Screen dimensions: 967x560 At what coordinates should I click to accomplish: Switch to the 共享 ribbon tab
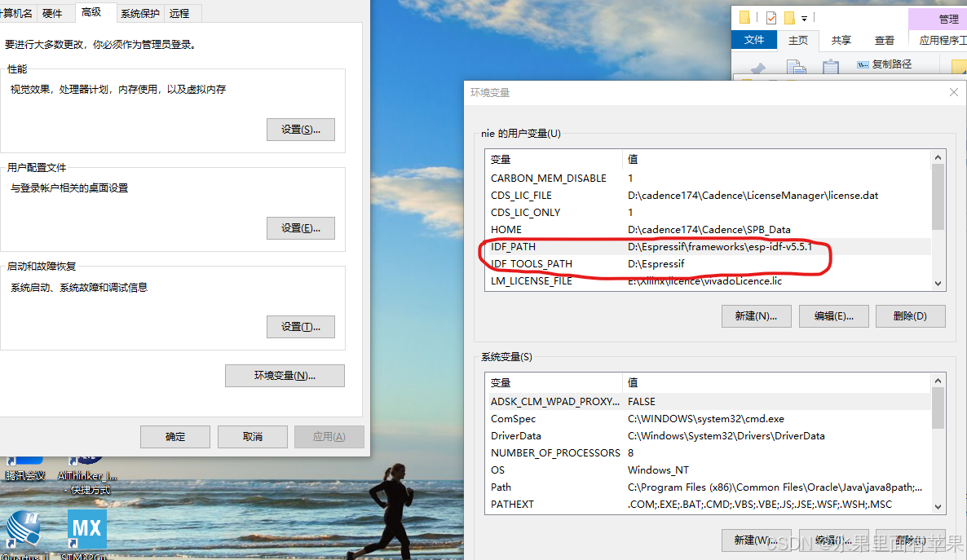click(x=841, y=40)
